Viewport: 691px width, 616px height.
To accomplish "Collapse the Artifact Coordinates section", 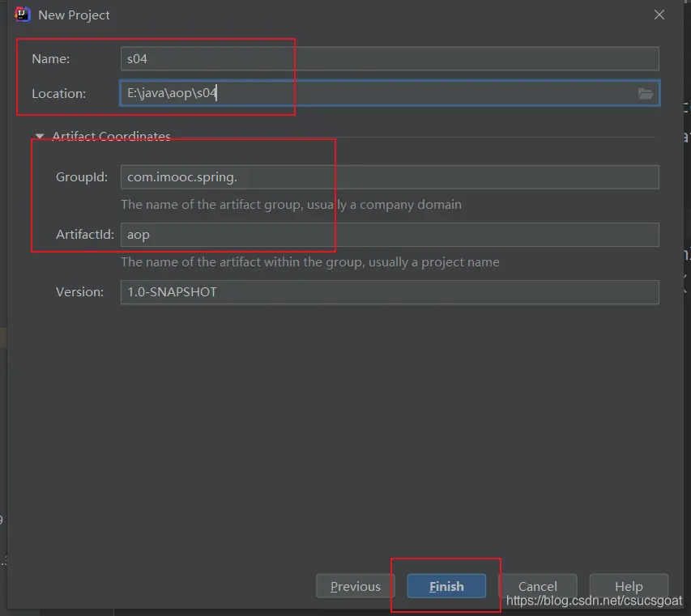I will [x=39, y=137].
